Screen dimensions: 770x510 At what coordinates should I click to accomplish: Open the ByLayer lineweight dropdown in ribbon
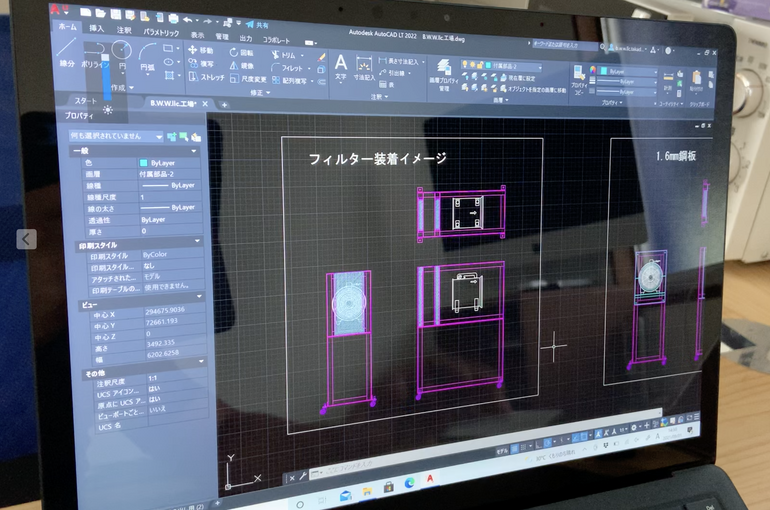point(626,82)
